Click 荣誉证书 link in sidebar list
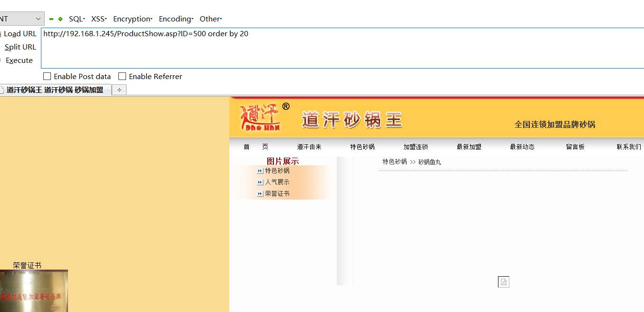This screenshot has width=644, height=312. click(x=277, y=193)
